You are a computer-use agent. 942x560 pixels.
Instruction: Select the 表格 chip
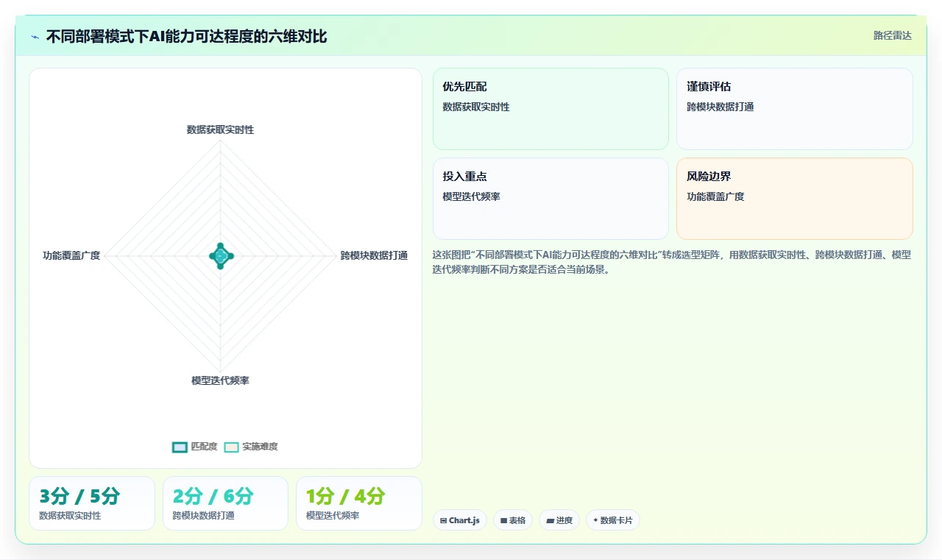pos(513,520)
